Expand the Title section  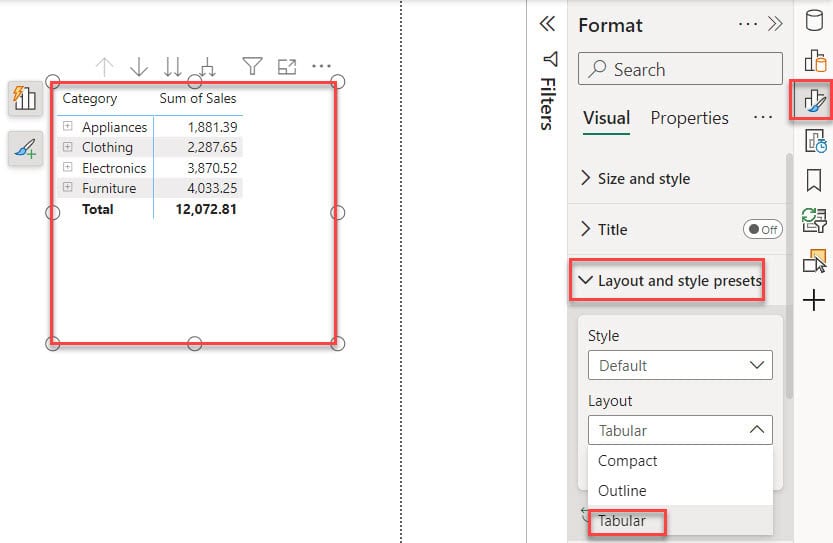586,229
